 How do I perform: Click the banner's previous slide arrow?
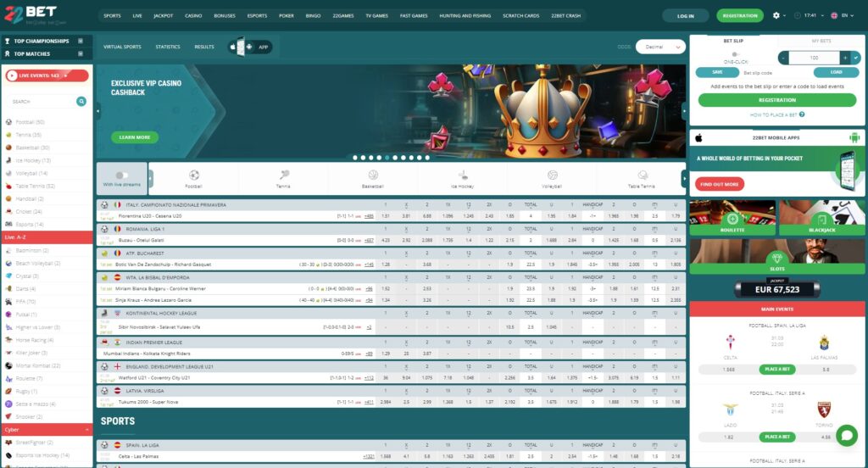coord(98,111)
